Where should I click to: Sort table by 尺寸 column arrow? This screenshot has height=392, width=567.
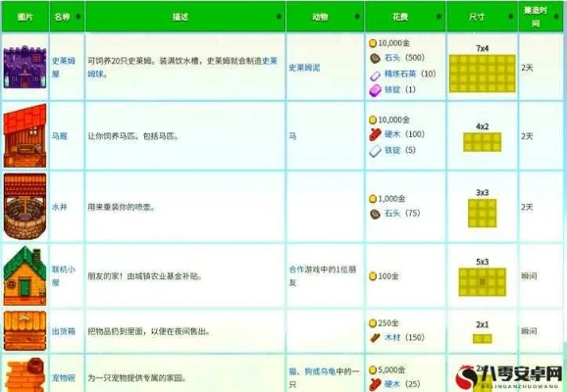click(511, 17)
